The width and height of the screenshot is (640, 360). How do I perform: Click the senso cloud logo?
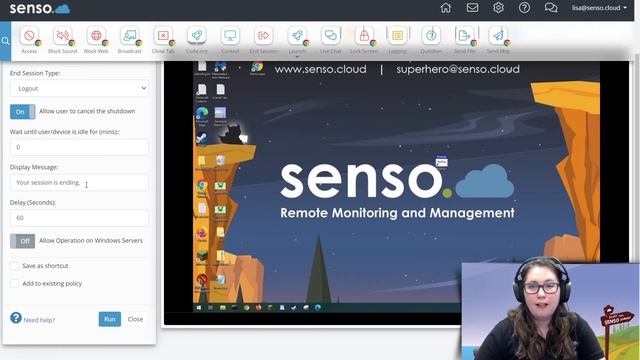tap(40, 8)
